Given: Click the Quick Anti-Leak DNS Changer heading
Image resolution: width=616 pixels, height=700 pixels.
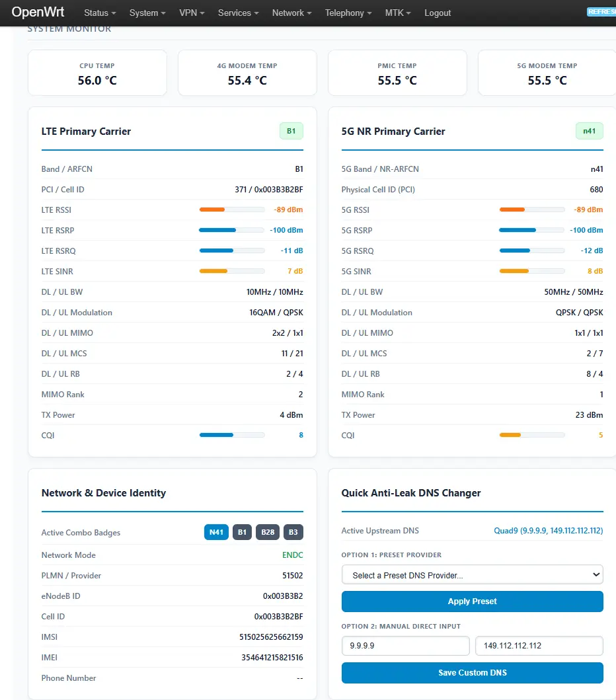Looking at the screenshot, I should click(411, 493).
